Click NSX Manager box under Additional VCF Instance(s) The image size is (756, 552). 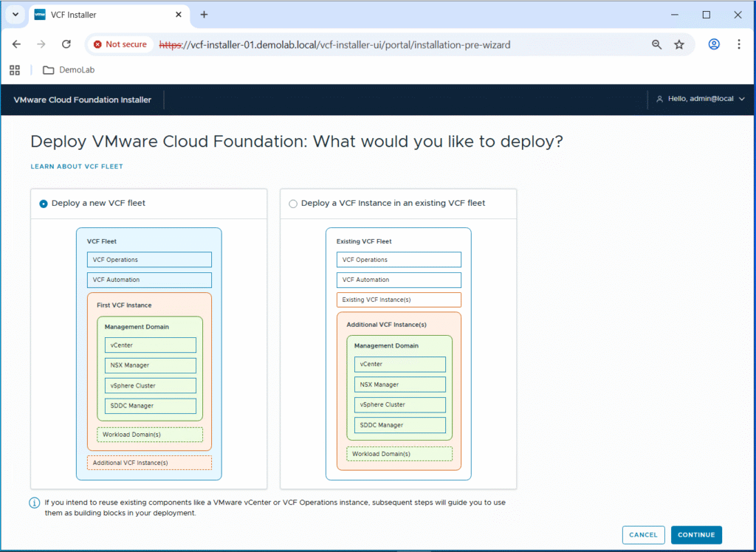[x=400, y=384]
